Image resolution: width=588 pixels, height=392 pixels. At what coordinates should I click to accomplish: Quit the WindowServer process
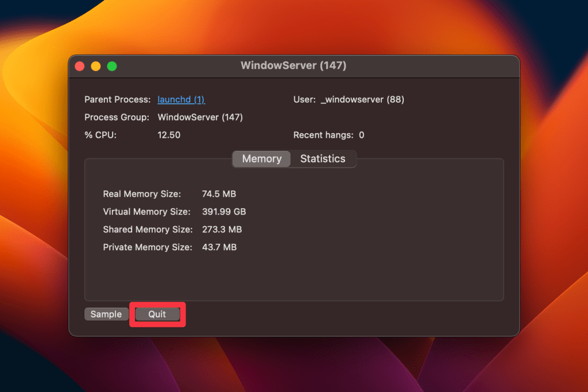[x=157, y=314]
